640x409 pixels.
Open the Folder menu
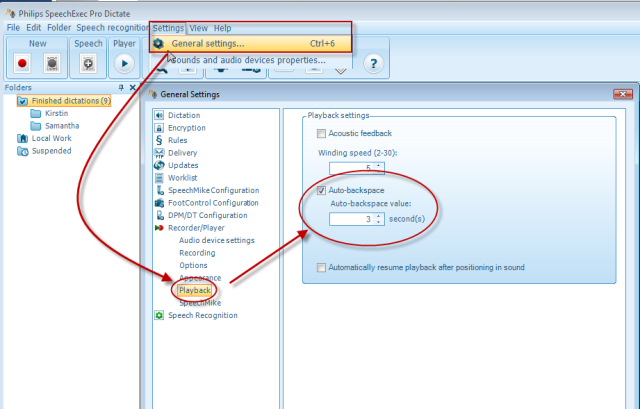[59, 28]
